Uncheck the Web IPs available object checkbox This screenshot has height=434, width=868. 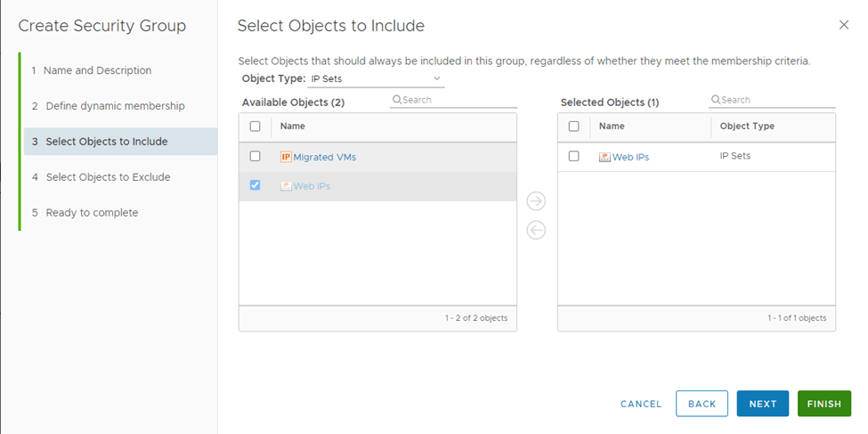(x=256, y=185)
